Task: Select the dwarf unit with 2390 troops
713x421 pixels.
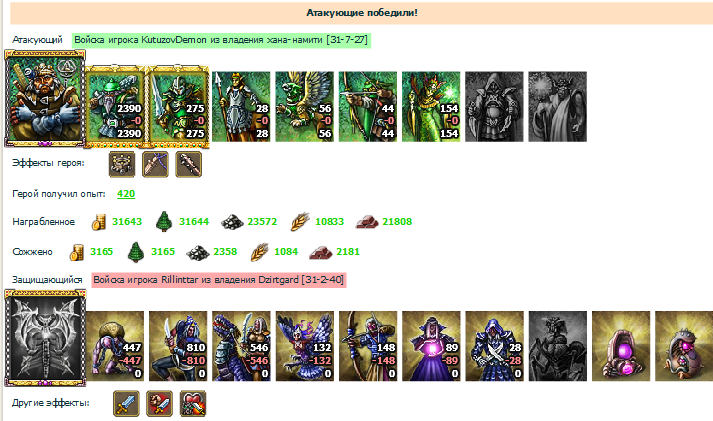Action: coord(115,107)
